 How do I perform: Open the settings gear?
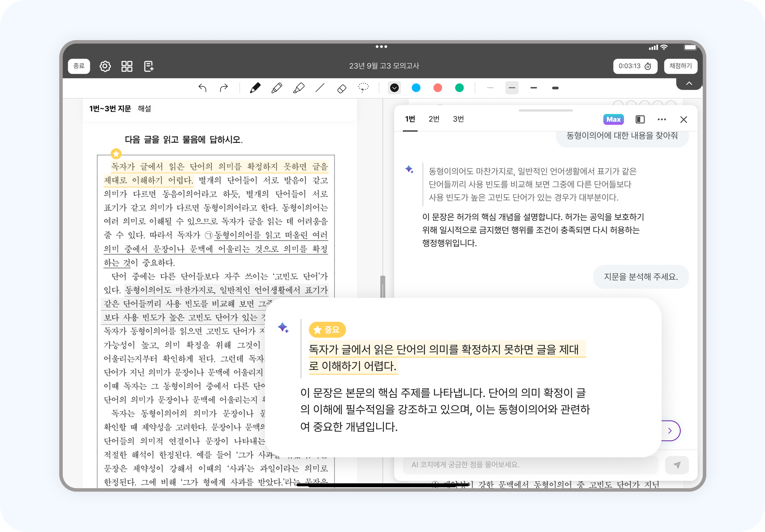105,66
